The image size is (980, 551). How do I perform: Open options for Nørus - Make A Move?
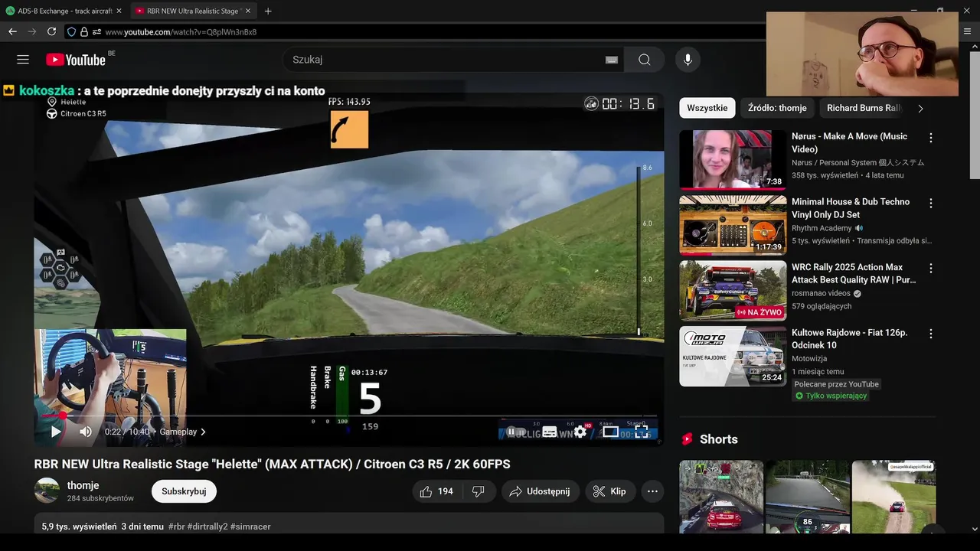pyautogui.click(x=931, y=138)
